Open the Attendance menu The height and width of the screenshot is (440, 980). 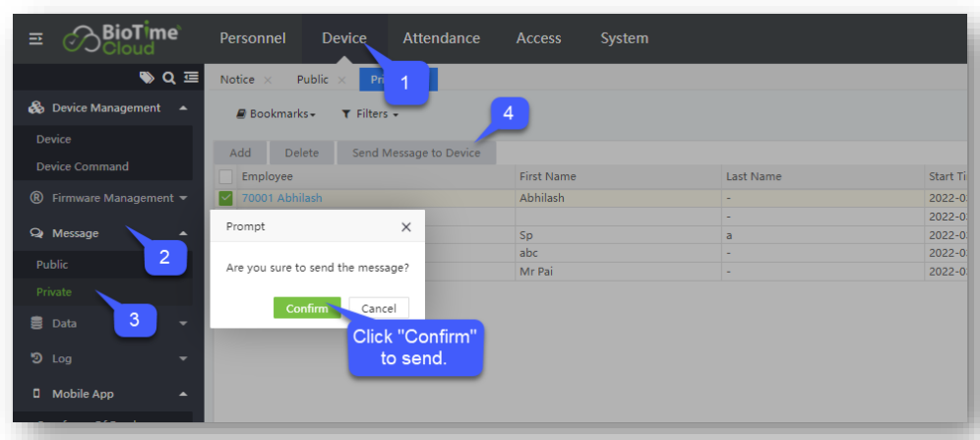coord(441,38)
